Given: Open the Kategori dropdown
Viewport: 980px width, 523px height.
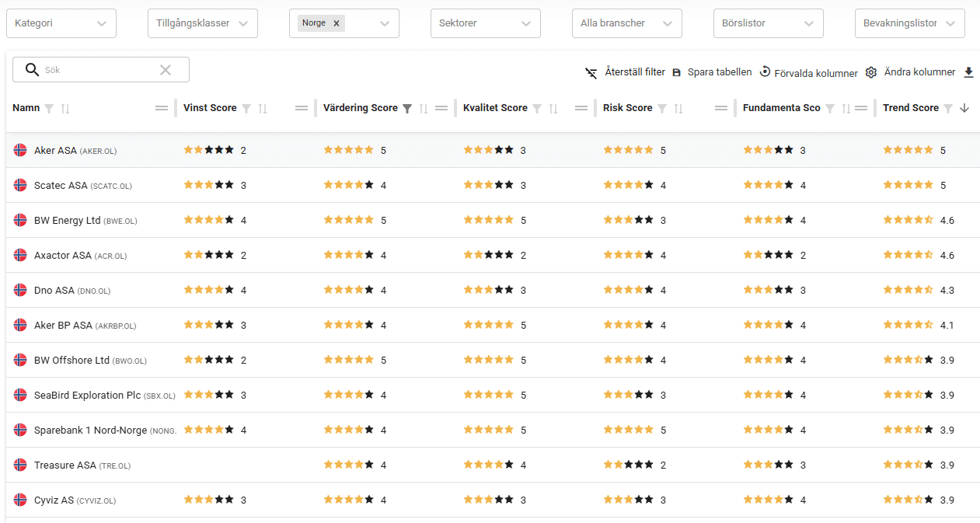Looking at the screenshot, I should tap(61, 23).
